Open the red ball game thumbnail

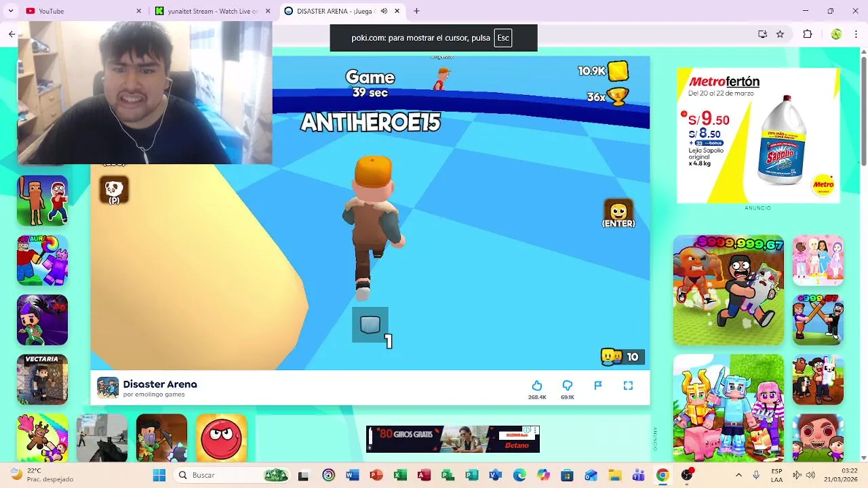click(x=221, y=438)
